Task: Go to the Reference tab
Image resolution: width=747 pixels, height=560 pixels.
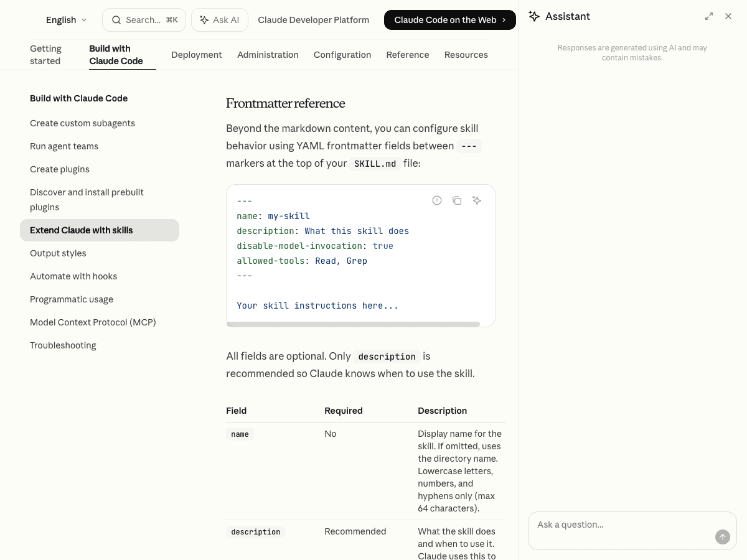Action: 407,55
